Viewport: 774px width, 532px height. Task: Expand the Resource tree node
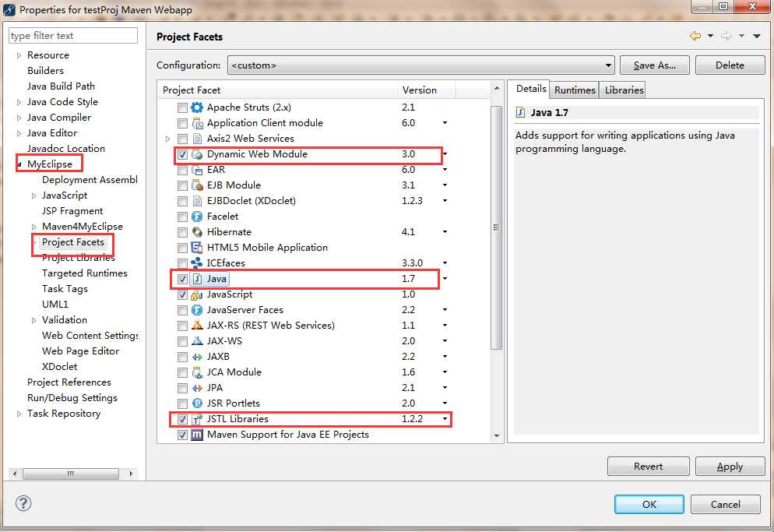pyautogui.click(x=19, y=55)
